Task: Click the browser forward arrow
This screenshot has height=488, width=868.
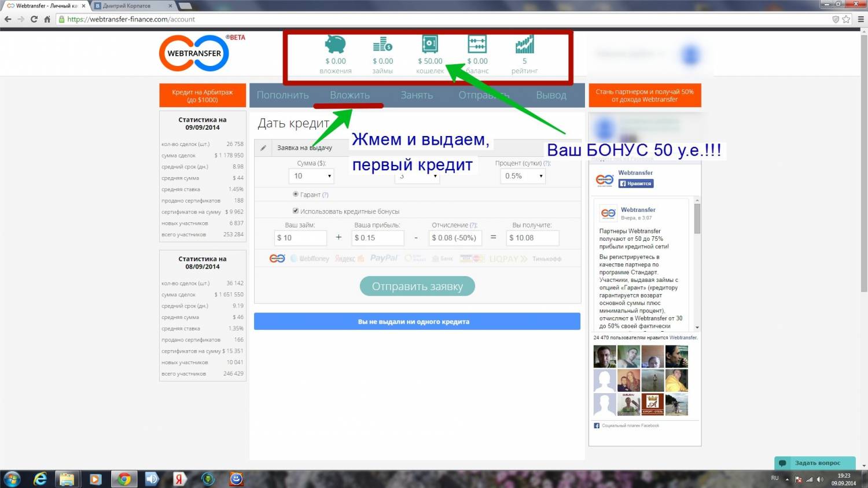Action: (x=21, y=19)
